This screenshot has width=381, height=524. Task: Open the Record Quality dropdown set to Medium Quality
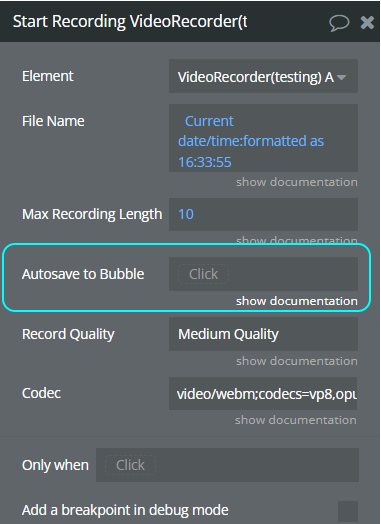coord(263,334)
